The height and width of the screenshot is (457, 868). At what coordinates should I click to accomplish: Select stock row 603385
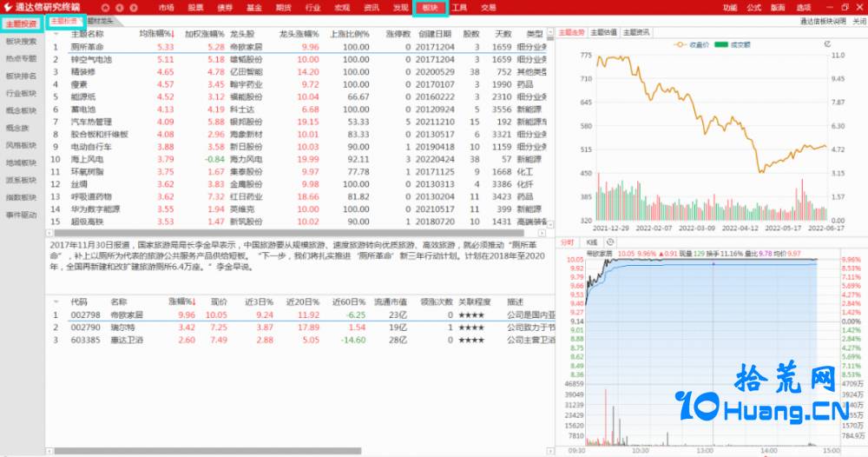pyautogui.click(x=302, y=340)
